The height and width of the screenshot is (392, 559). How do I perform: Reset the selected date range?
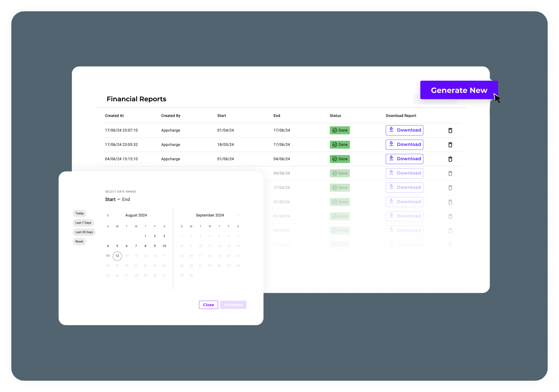click(79, 242)
